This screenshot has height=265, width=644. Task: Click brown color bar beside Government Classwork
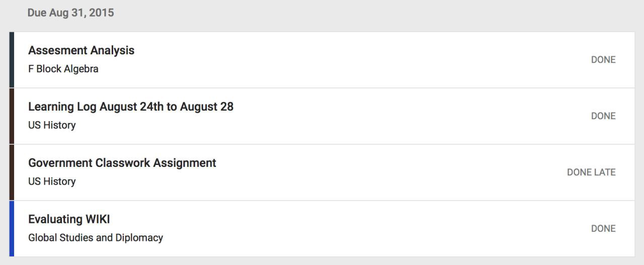pos(12,172)
